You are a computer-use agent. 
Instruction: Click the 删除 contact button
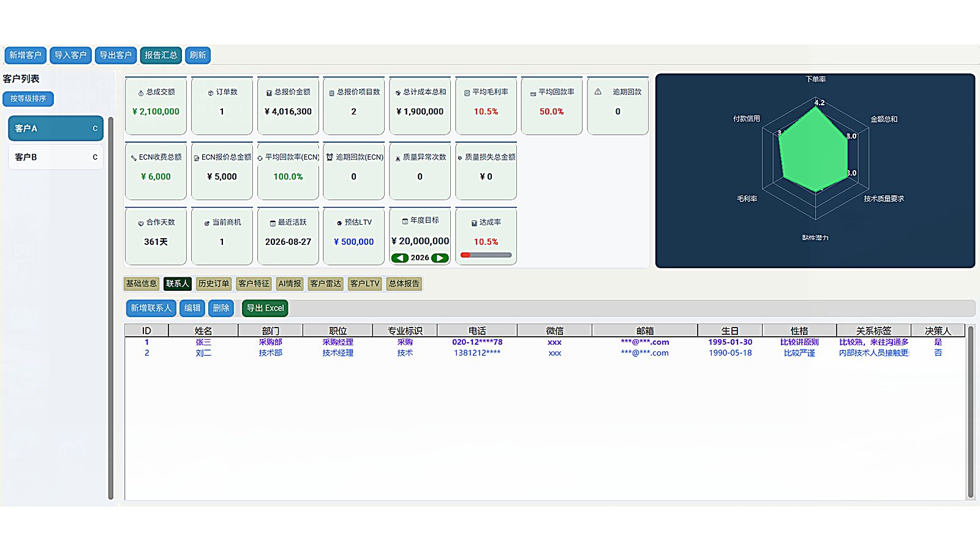[221, 308]
